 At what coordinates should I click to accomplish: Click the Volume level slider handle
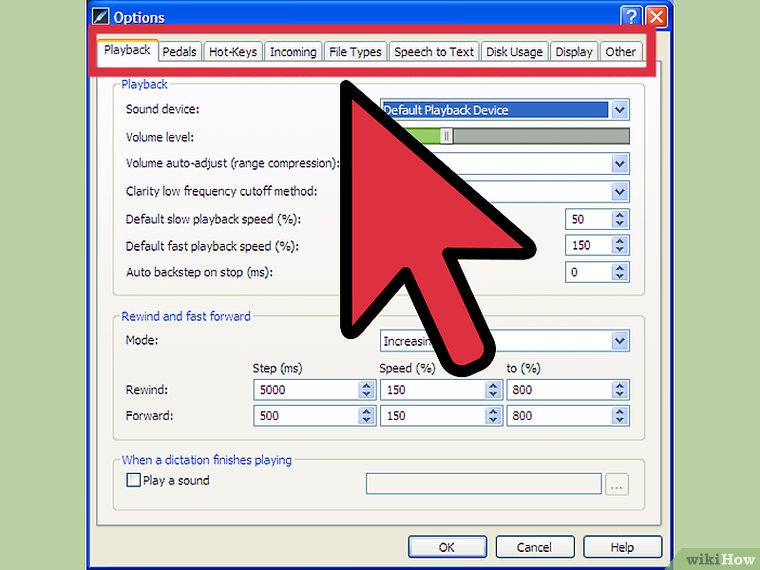tap(447, 137)
